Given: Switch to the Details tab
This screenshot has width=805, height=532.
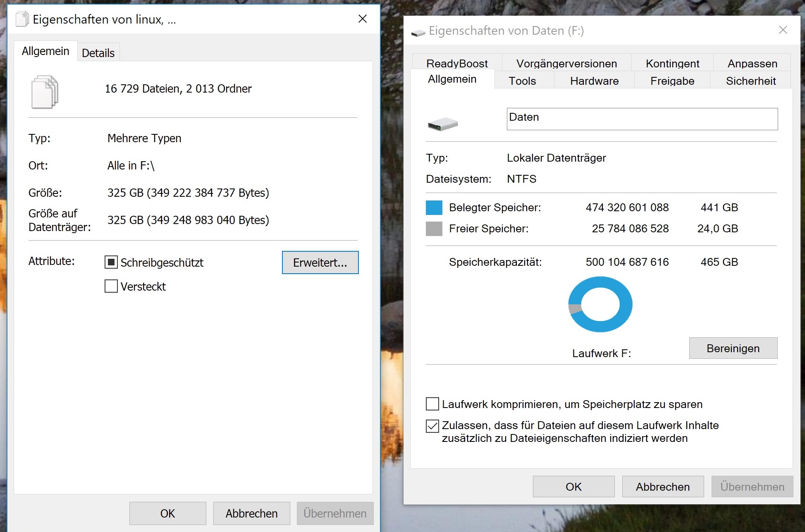Looking at the screenshot, I should pos(98,53).
